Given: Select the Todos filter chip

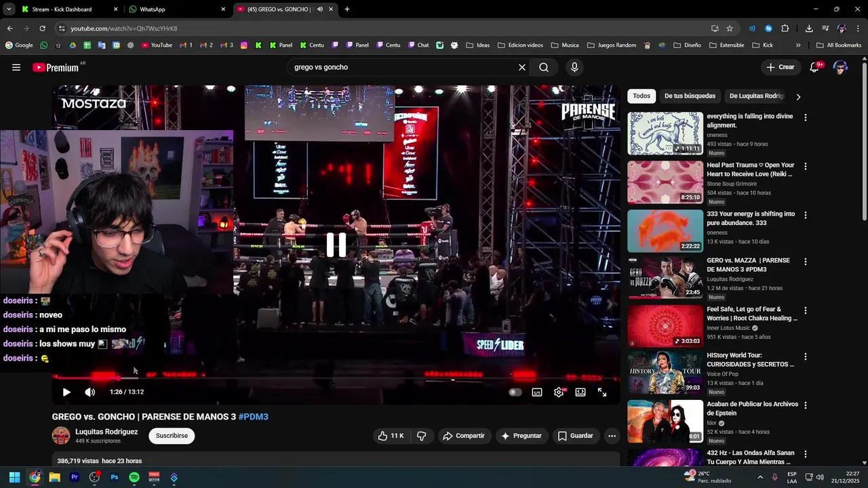Looking at the screenshot, I should [x=642, y=96].
